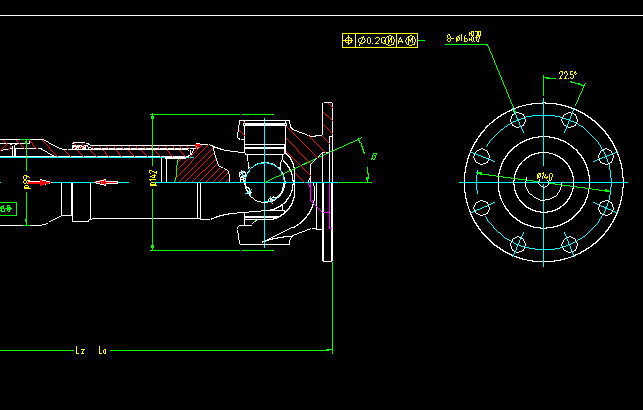Screen dimensions: 643x410
Task: Select the Lz length label
Action: (80, 351)
